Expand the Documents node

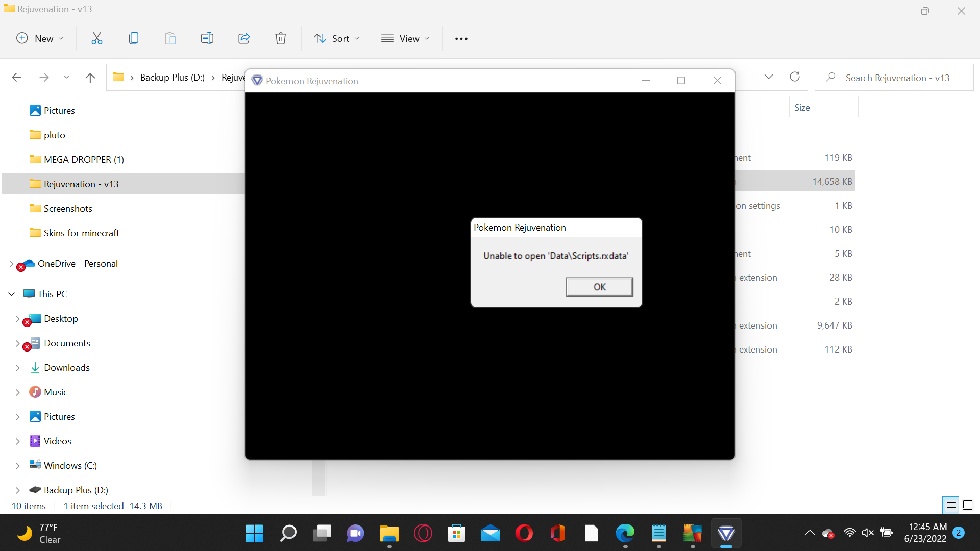[17, 343]
